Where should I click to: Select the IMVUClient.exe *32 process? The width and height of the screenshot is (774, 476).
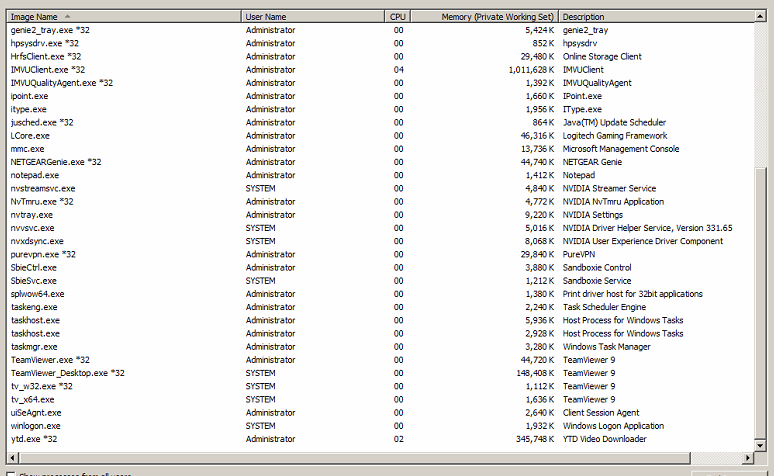coord(380,70)
